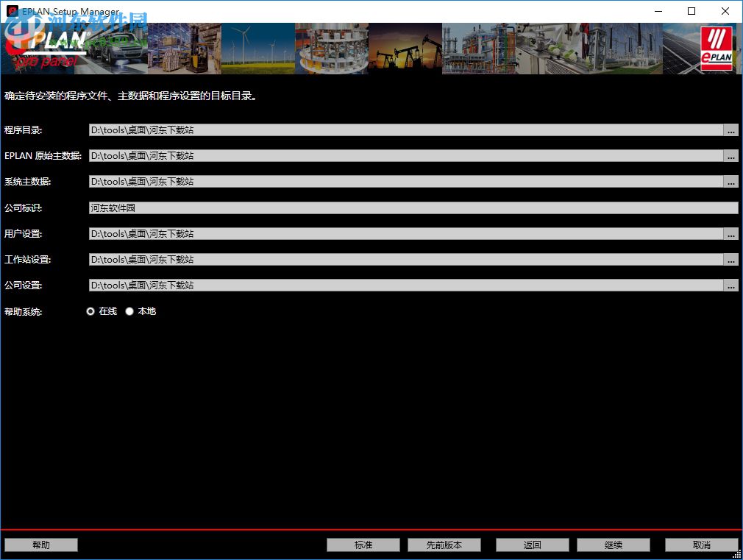743x560 pixels.
Task: Browse for the 用户设置 folder
Action: [x=730, y=234]
